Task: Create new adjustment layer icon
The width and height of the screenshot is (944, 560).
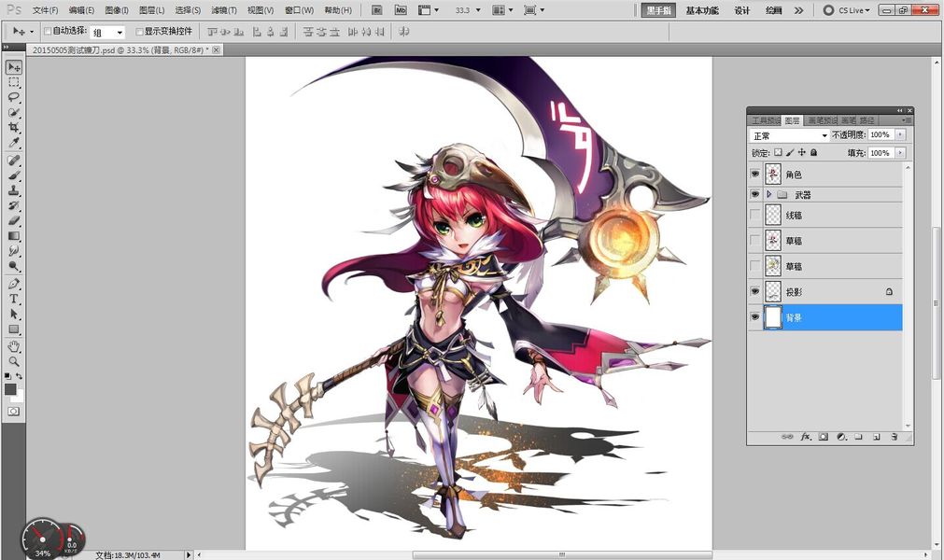Action: (841, 437)
